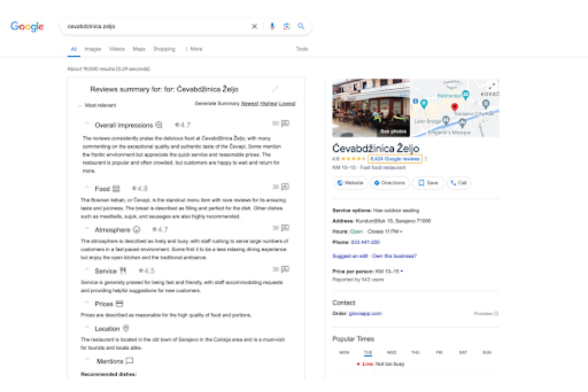This screenshot has width=588, height=392.
Task: Click the Suggest an edit link
Action: click(x=350, y=256)
